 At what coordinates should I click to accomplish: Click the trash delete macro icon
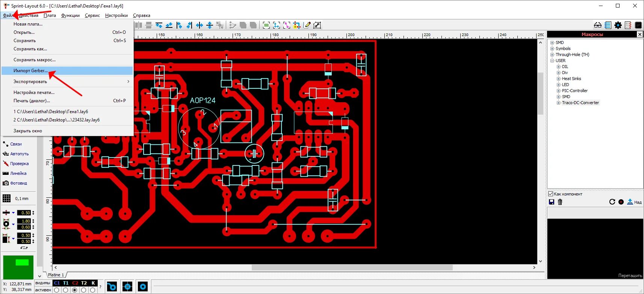[560, 202]
